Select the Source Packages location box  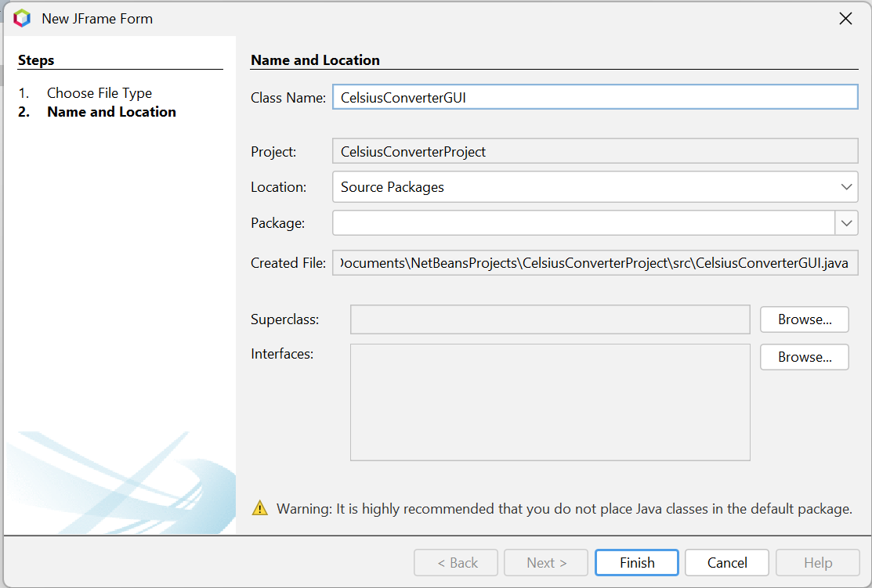tap(595, 187)
